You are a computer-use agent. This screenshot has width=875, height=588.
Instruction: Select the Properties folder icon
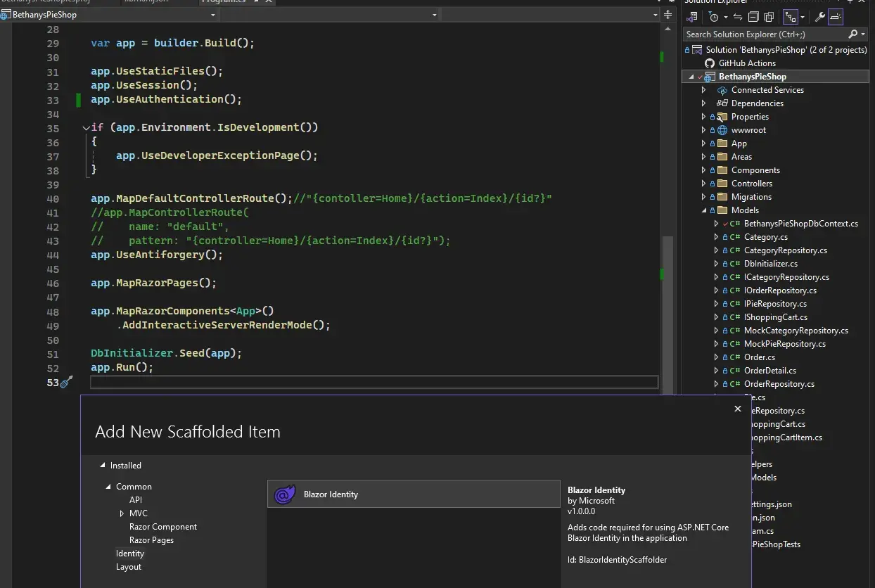tap(722, 117)
